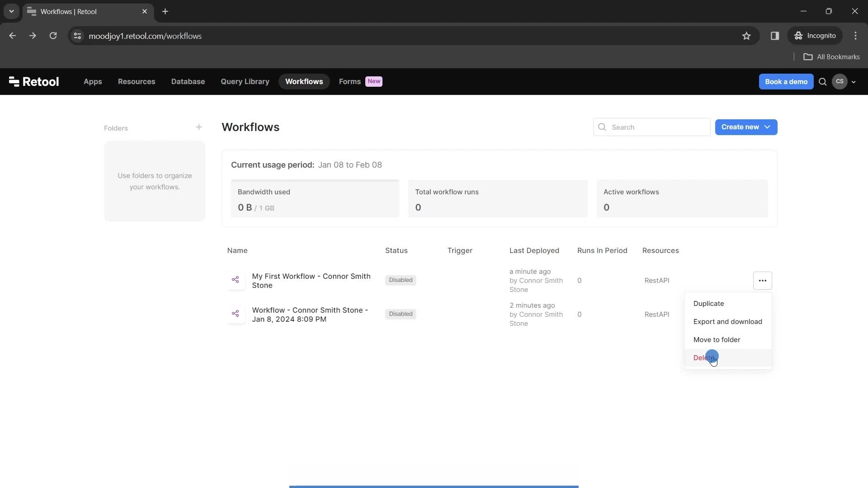Bookmark this page with the star icon
The width and height of the screenshot is (868, 488).
click(746, 36)
